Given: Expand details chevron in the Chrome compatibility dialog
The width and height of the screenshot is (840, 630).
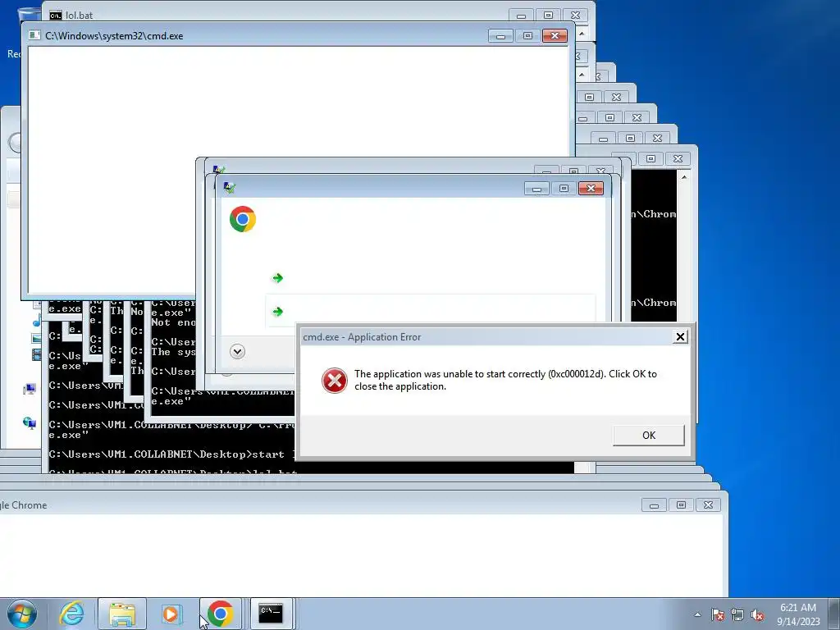Looking at the screenshot, I should [237, 351].
